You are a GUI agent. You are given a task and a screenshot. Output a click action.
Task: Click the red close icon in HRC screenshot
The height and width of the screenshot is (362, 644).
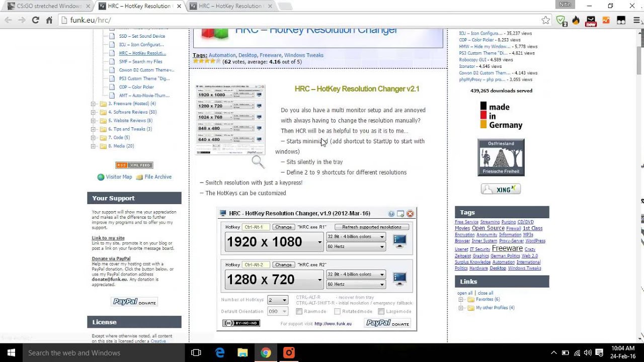[x=410, y=214]
